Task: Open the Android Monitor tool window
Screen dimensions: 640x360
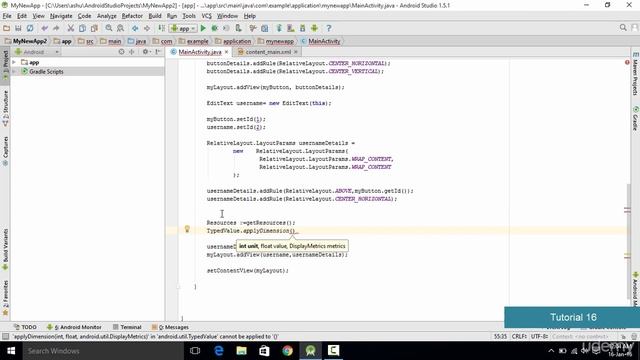Action: click(x=74, y=327)
